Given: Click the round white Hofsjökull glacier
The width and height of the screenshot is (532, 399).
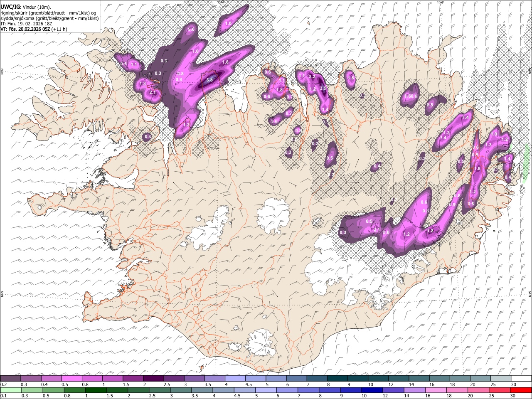Looking at the screenshot, I should coord(273,215).
